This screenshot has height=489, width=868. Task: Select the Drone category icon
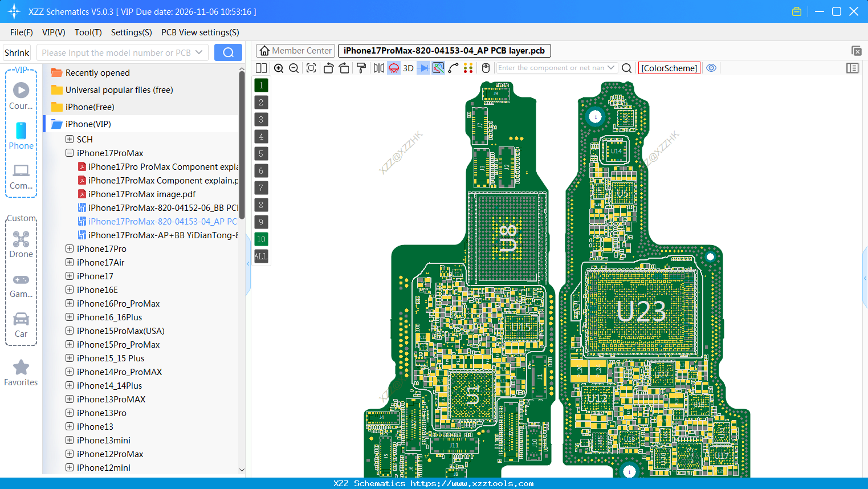21,240
